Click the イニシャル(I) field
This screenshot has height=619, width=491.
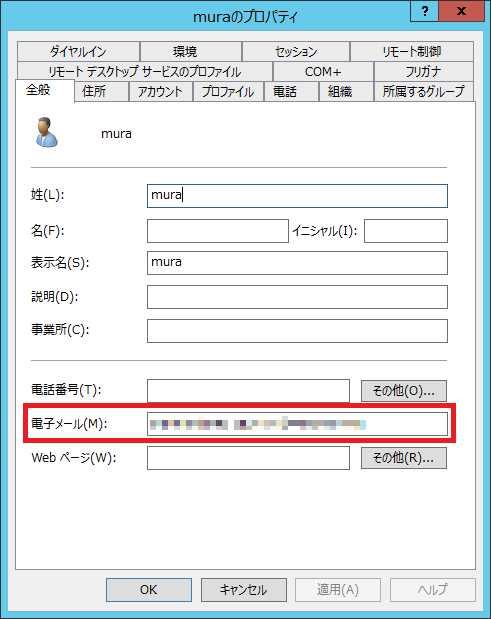(406, 231)
